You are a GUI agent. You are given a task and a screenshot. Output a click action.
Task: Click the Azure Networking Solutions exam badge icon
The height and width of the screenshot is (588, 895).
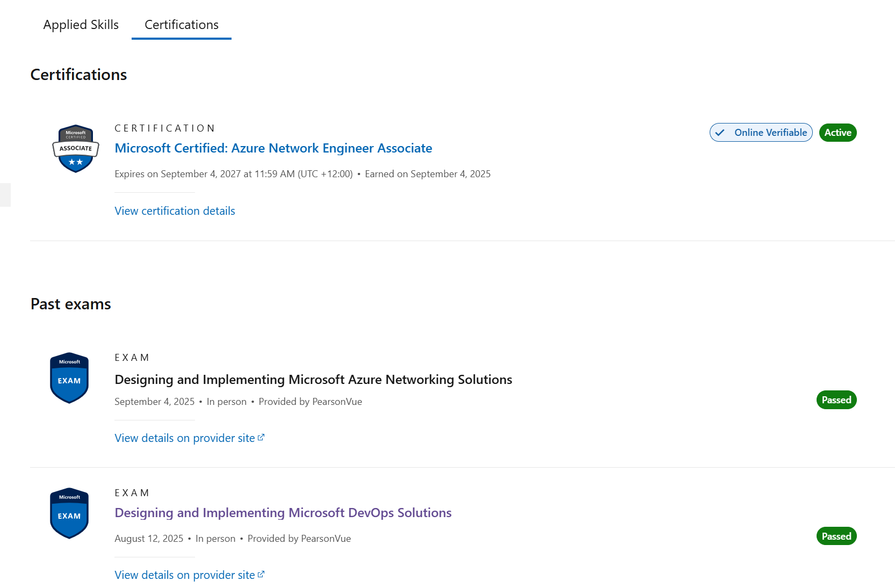pos(69,378)
